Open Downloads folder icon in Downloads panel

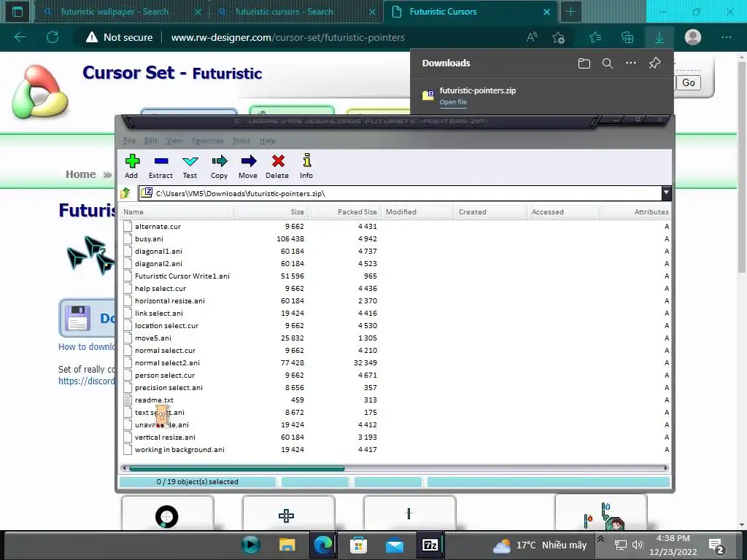(x=584, y=63)
